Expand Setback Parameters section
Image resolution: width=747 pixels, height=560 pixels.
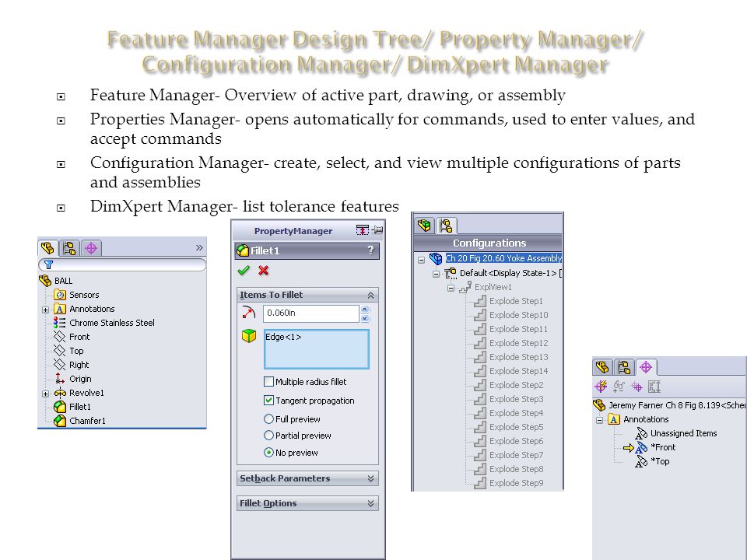pyautogui.click(x=370, y=478)
